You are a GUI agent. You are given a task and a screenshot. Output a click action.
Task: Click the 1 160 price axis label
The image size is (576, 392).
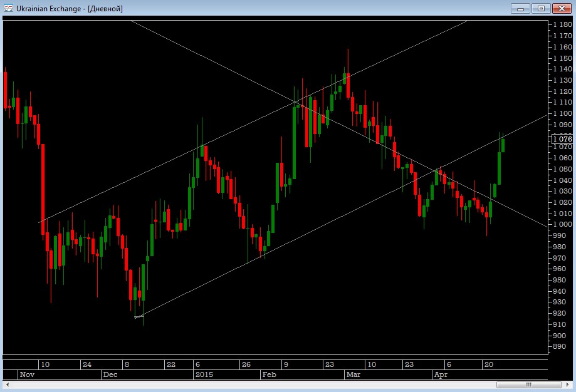562,46
